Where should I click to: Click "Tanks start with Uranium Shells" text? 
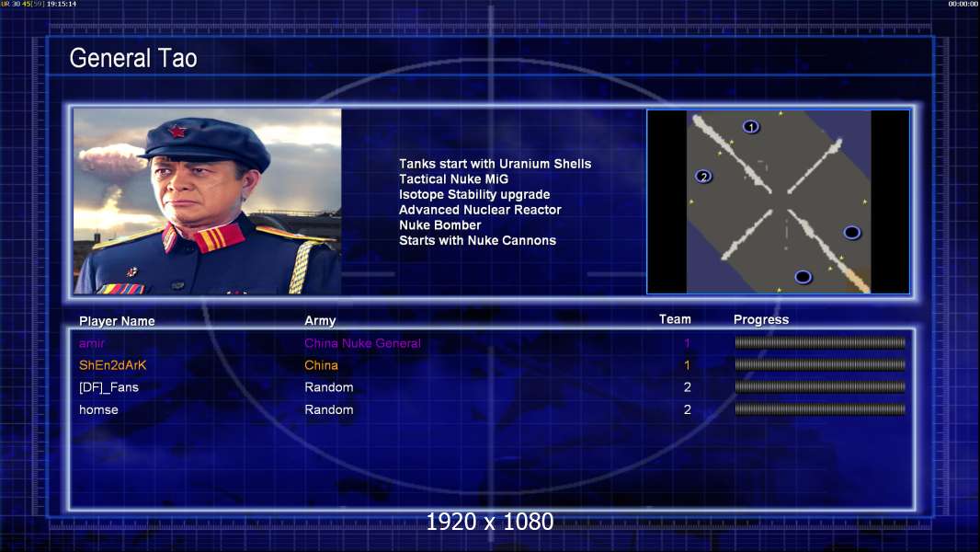coord(495,164)
